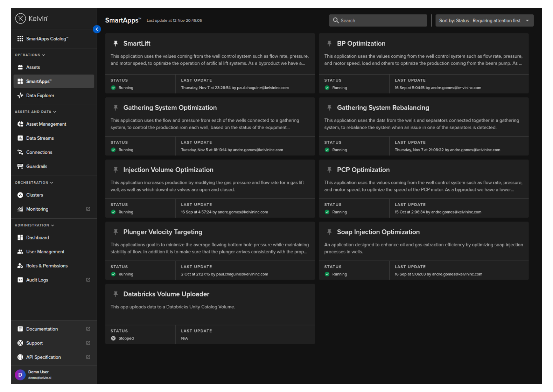Collapse the sidebar with blue arrow button
Screen dimensions: 553x392
pos(97,29)
